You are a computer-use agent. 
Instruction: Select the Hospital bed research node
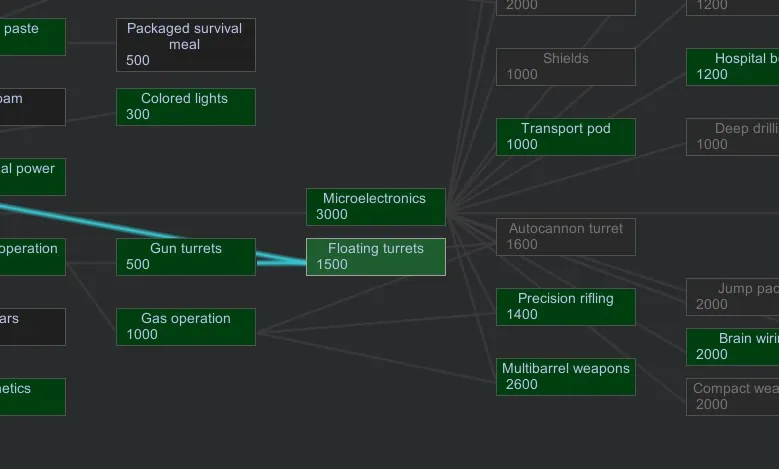pyautogui.click(x=732, y=67)
